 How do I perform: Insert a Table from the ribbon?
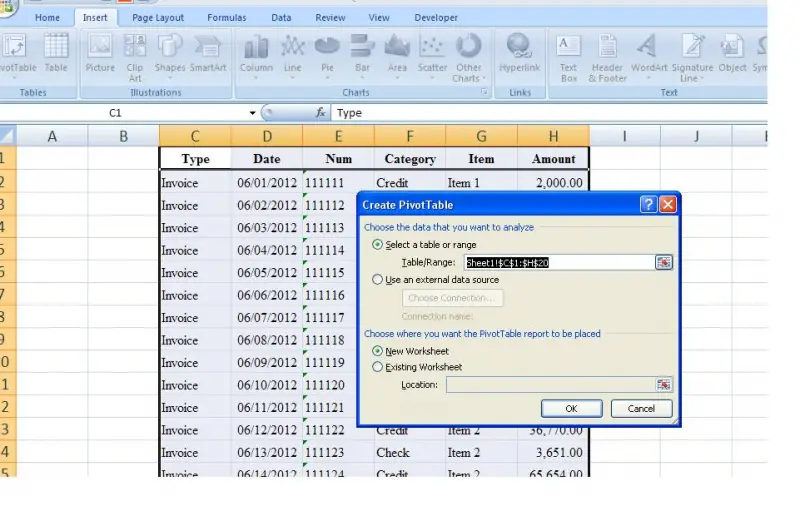56,53
